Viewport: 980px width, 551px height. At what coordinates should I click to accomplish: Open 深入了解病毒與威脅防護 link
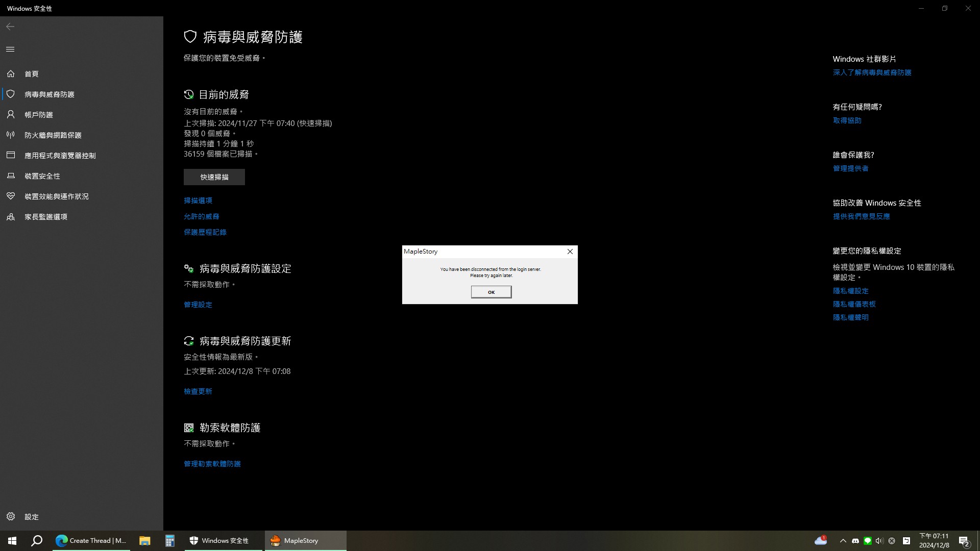[872, 72]
